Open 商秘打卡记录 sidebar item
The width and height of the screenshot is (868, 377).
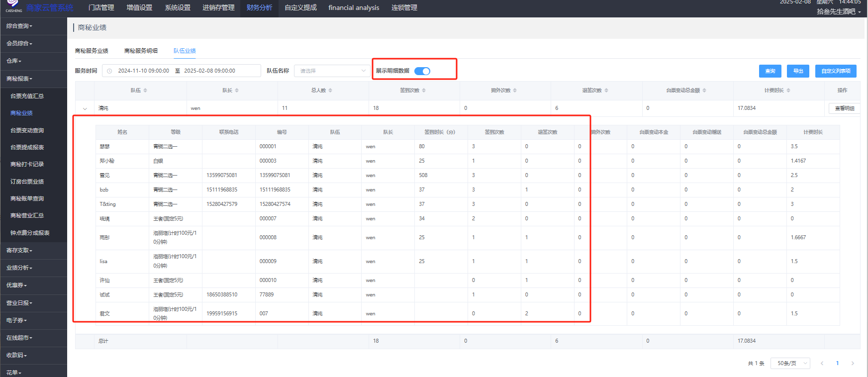[27, 164]
